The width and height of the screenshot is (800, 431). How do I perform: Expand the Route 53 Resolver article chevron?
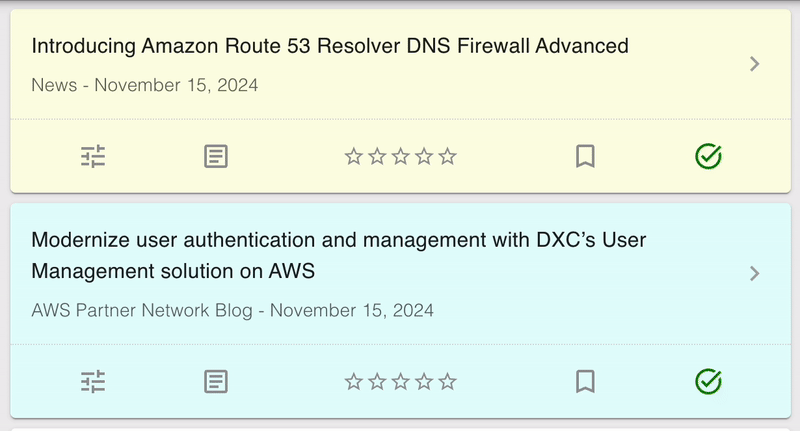pos(755,64)
